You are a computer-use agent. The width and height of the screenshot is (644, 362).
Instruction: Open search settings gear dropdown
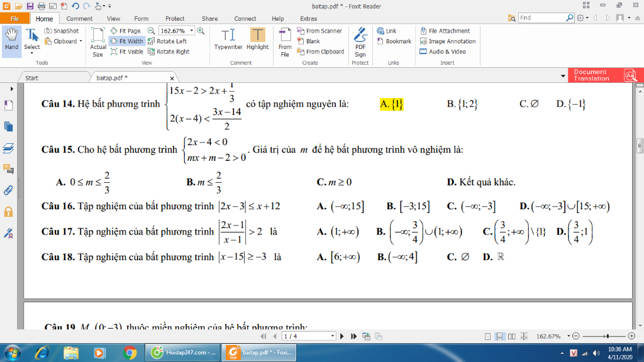coord(582,18)
